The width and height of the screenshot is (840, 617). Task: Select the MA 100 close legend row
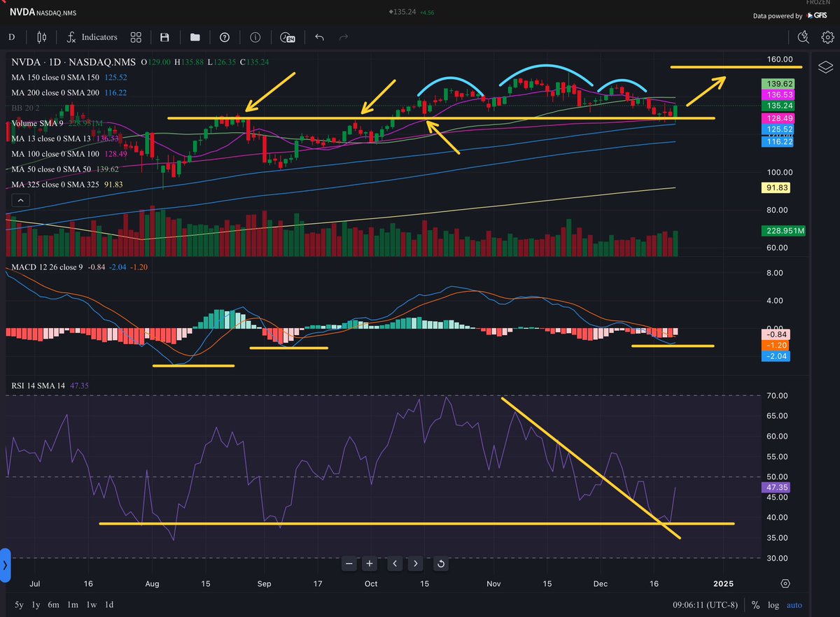(x=69, y=154)
